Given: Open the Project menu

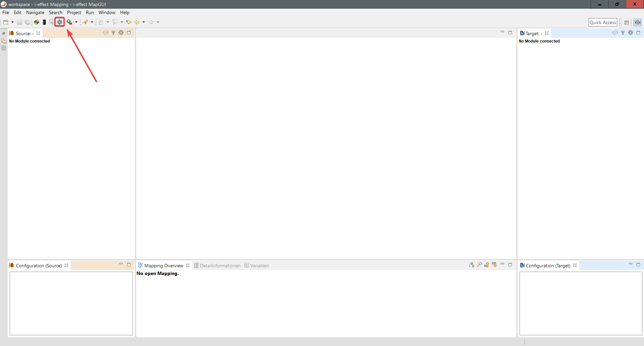Looking at the screenshot, I should coord(74,12).
